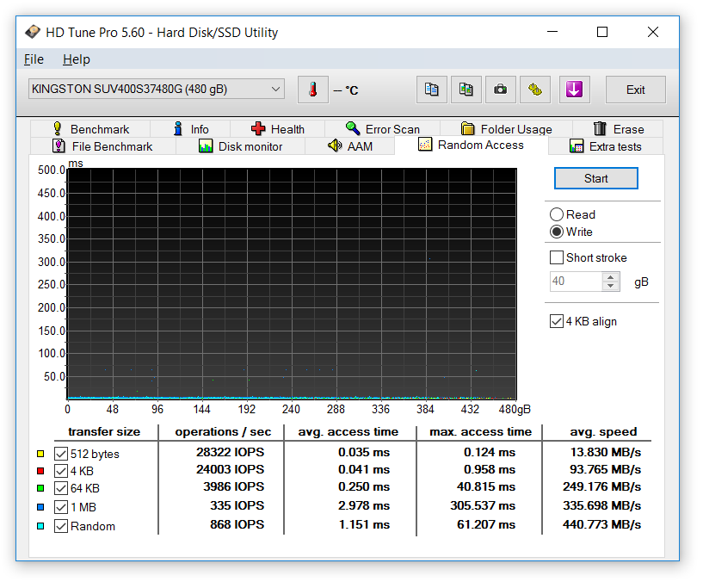Click the Start button
This screenshot has width=703, height=588.
pyautogui.click(x=595, y=178)
